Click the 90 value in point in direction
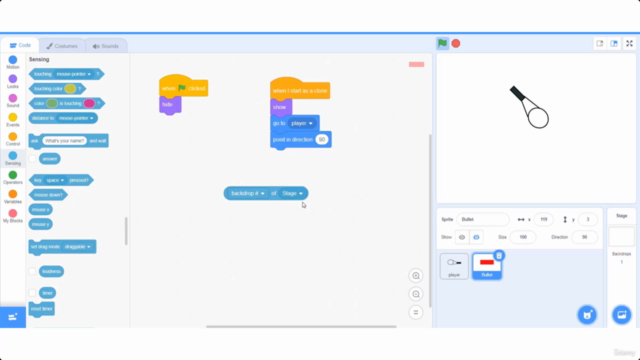This screenshot has height=360, width=640. (322, 140)
